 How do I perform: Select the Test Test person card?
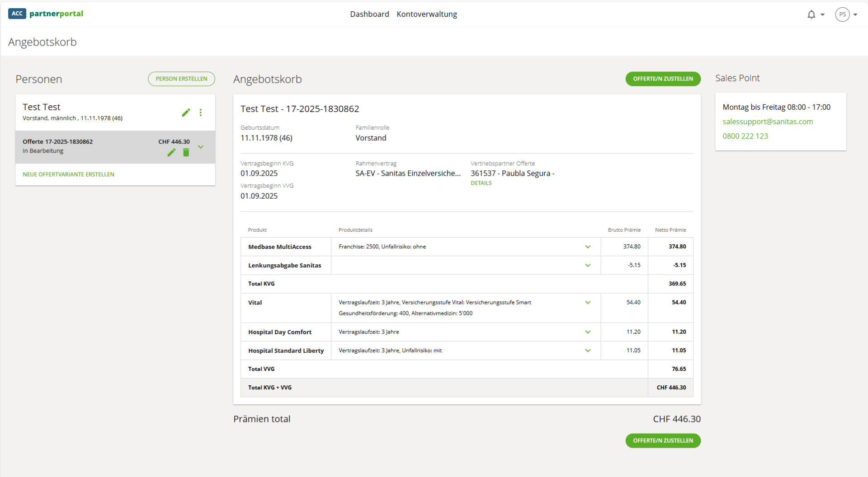[115, 112]
